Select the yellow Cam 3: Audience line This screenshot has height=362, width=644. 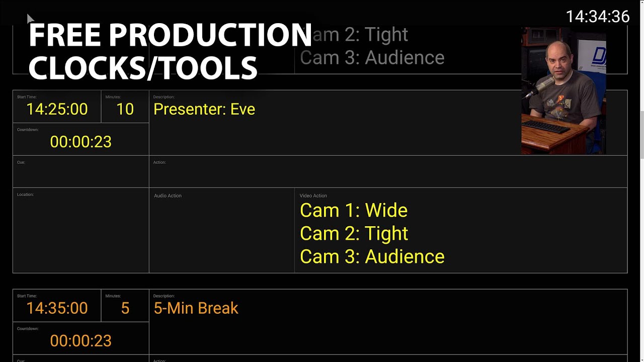pyautogui.click(x=372, y=256)
